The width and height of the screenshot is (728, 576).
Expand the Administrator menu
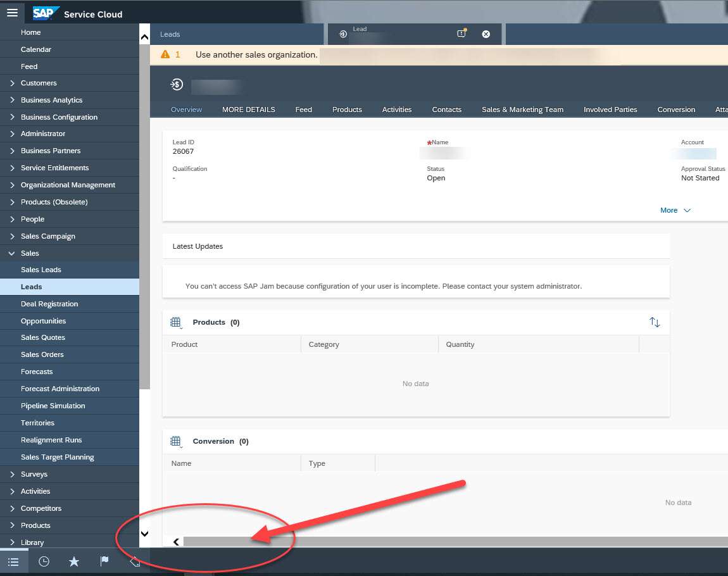(70, 134)
